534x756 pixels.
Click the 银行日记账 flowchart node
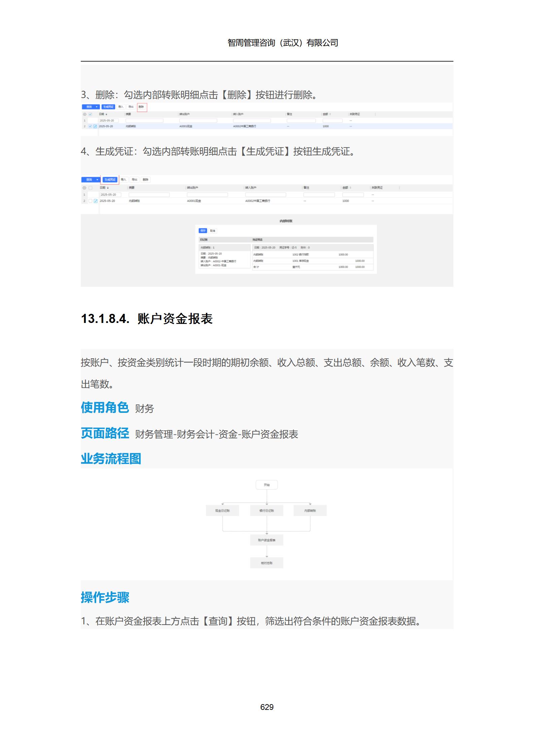267,511
